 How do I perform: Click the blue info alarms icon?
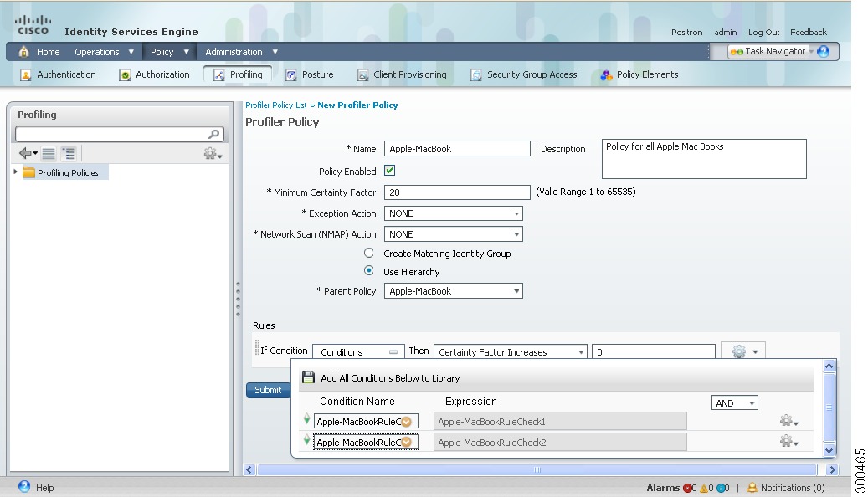click(x=720, y=488)
